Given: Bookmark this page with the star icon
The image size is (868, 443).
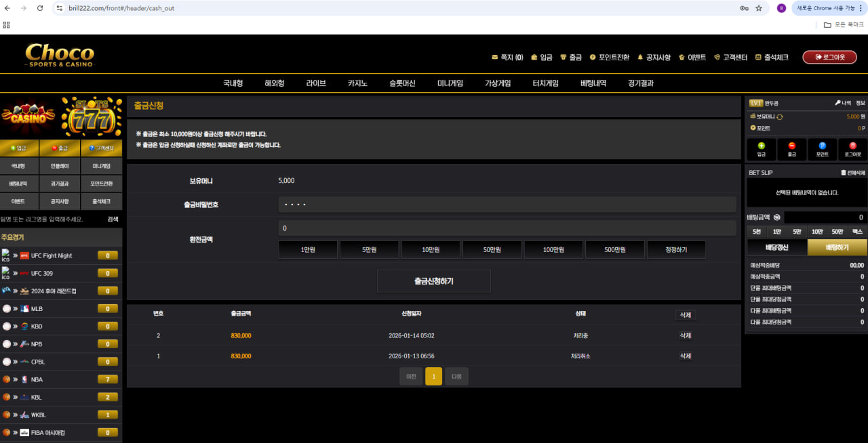Looking at the screenshot, I should coord(759,8).
